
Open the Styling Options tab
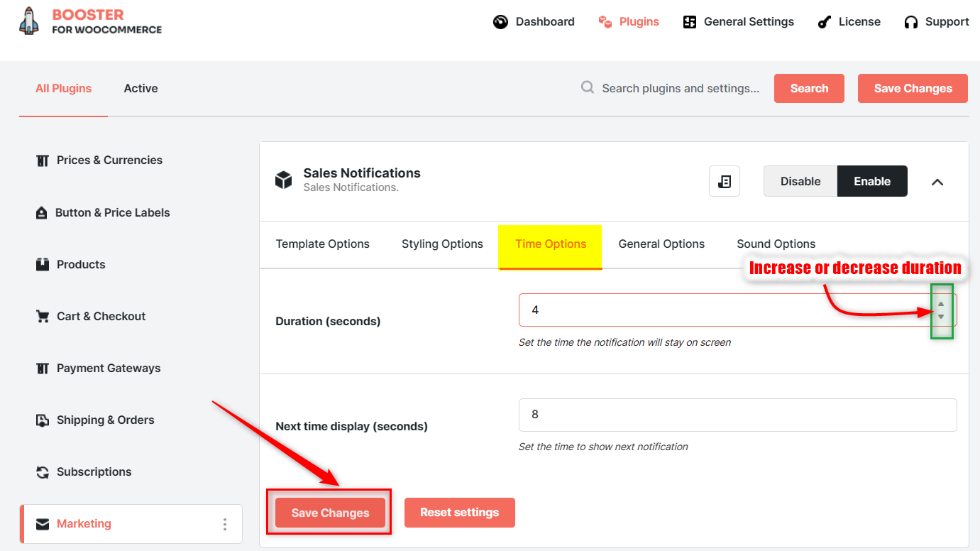[442, 244]
